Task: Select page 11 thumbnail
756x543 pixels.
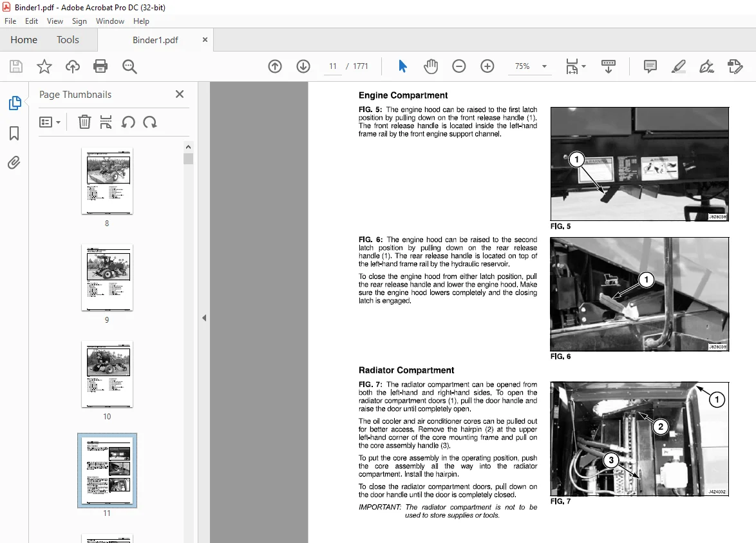Action: pos(107,470)
